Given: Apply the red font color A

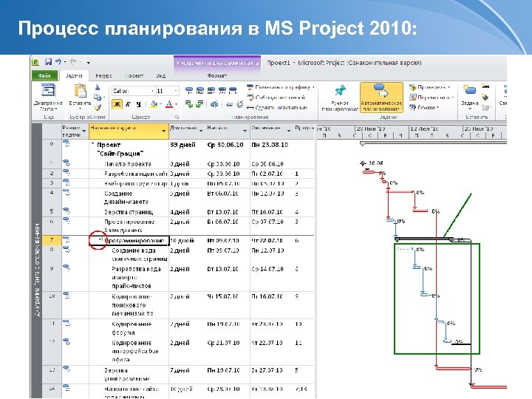Looking at the screenshot, I should pos(169,104).
